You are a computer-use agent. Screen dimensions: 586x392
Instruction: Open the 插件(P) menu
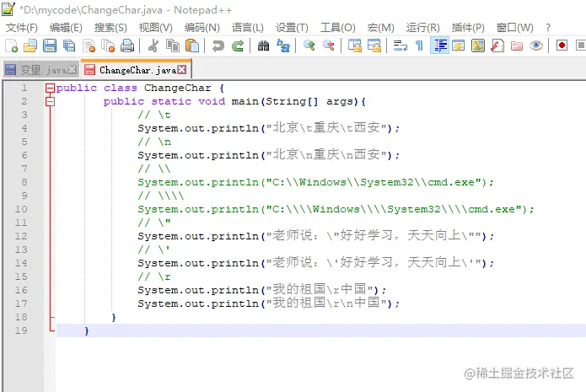tap(468, 27)
